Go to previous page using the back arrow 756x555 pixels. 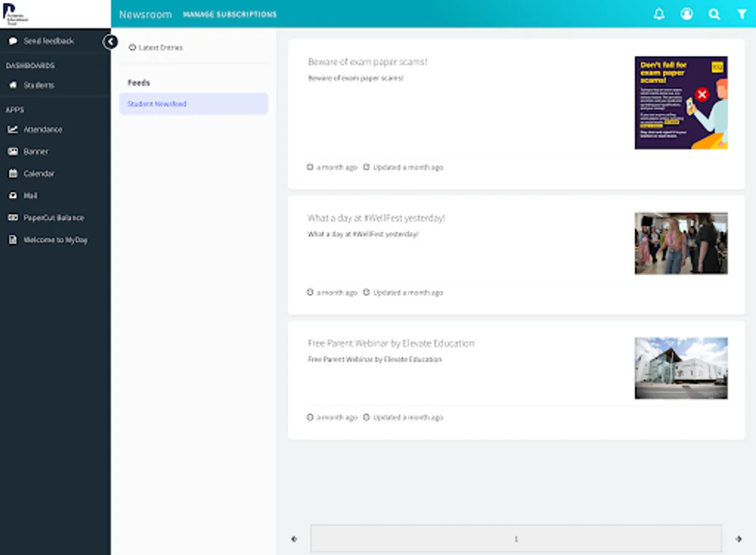(x=294, y=538)
